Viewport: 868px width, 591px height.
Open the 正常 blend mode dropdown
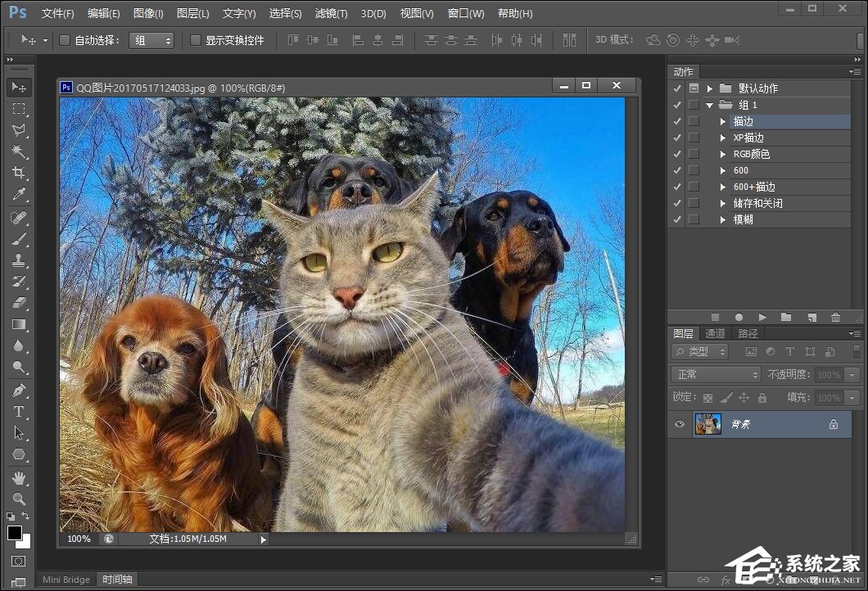(x=717, y=374)
